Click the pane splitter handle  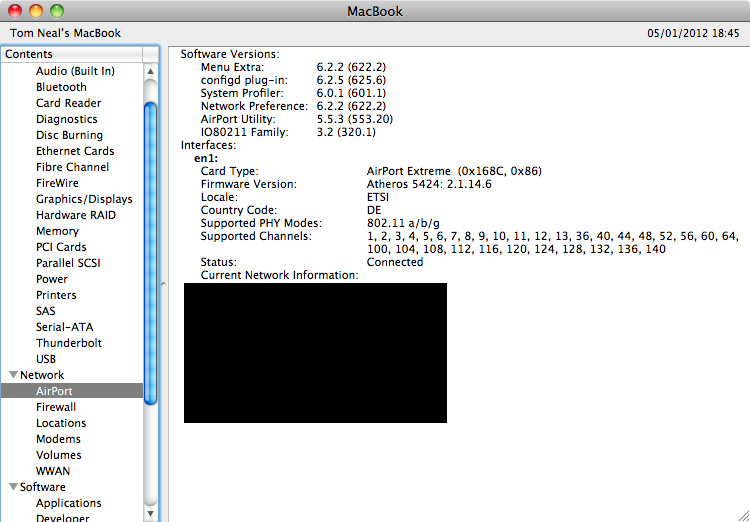(x=163, y=284)
